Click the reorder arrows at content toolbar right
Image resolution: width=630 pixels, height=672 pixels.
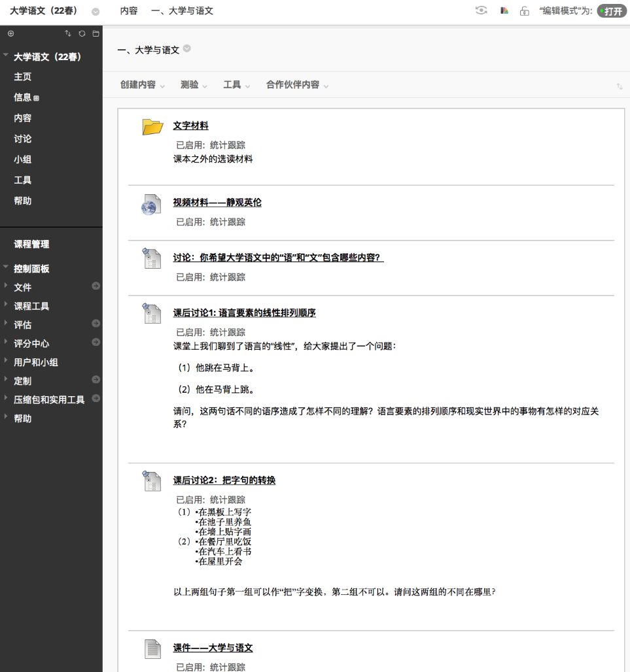click(x=619, y=86)
